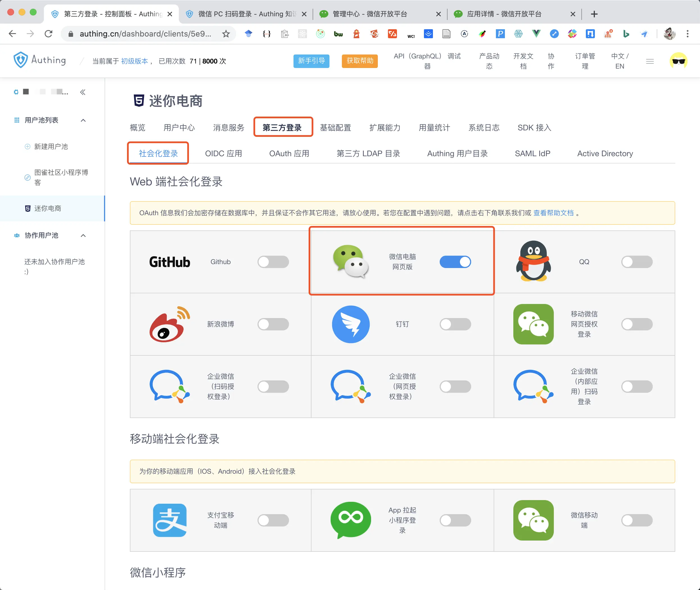Enable 企业微信（网页授权登录）toggle
Viewport: 700px width, 590px height.
(455, 386)
